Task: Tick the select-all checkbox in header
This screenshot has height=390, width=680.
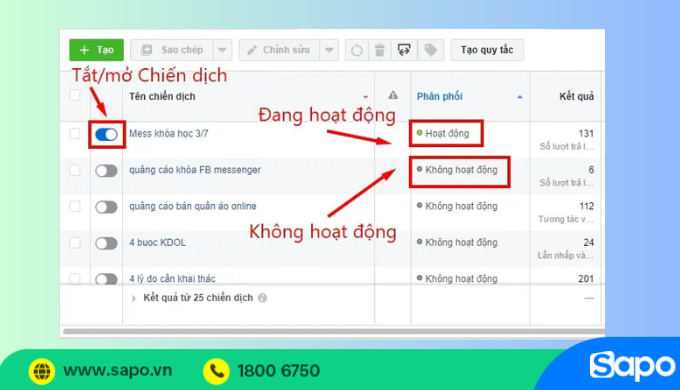Action: [75, 95]
